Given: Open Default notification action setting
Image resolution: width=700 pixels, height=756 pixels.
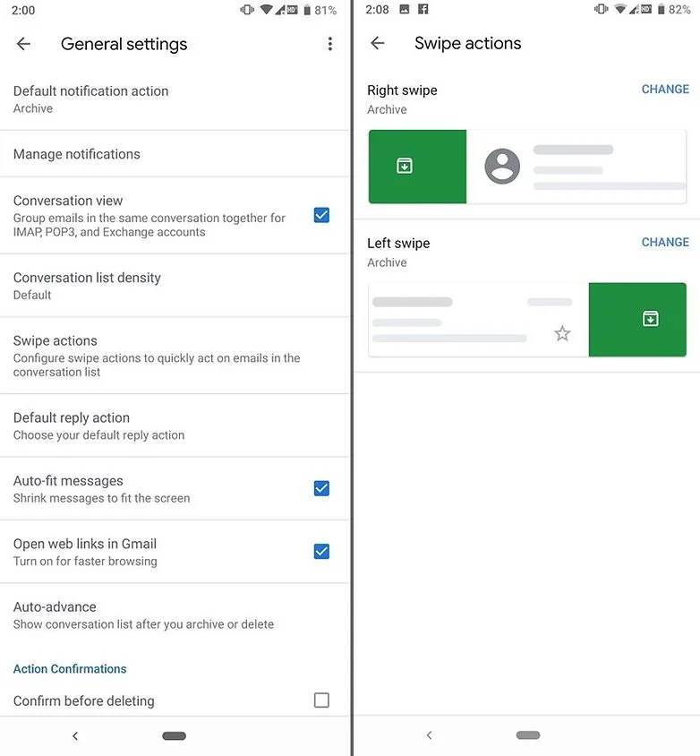Looking at the screenshot, I should 175,99.
